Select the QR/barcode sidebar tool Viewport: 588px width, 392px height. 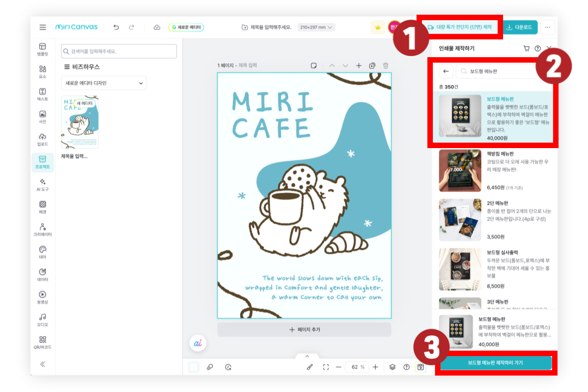[42, 342]
